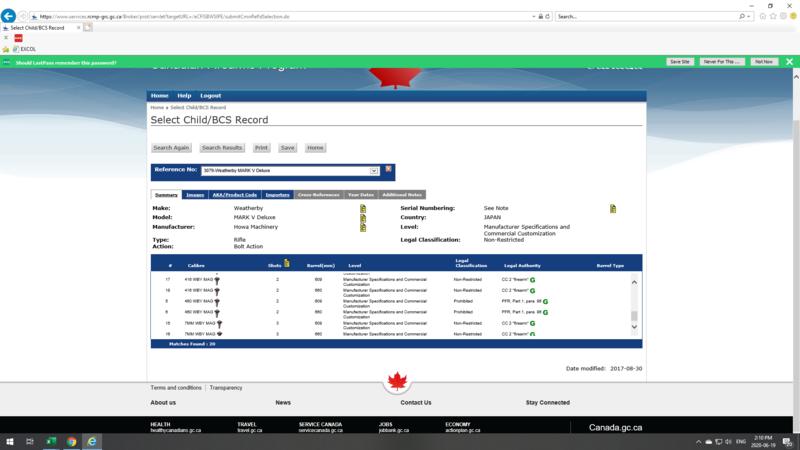
Task: Open the Year Dates tab
Action: [361, 195]
